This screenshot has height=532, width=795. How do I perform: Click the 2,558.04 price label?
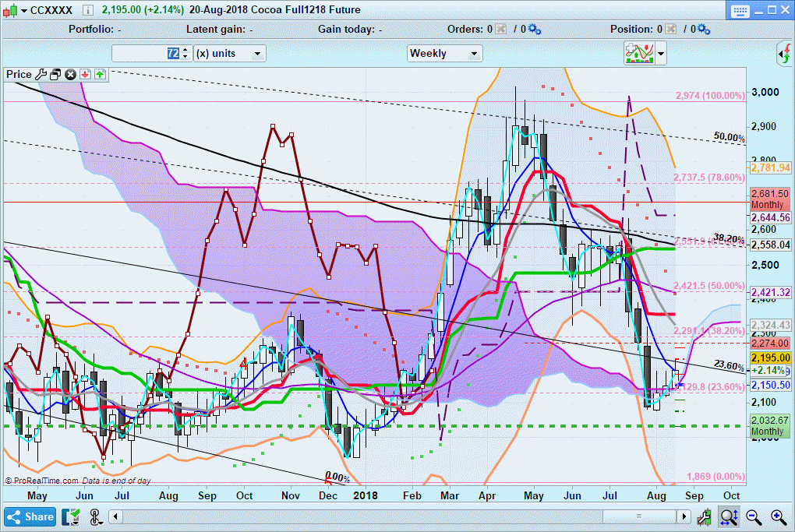coord(770,245)
